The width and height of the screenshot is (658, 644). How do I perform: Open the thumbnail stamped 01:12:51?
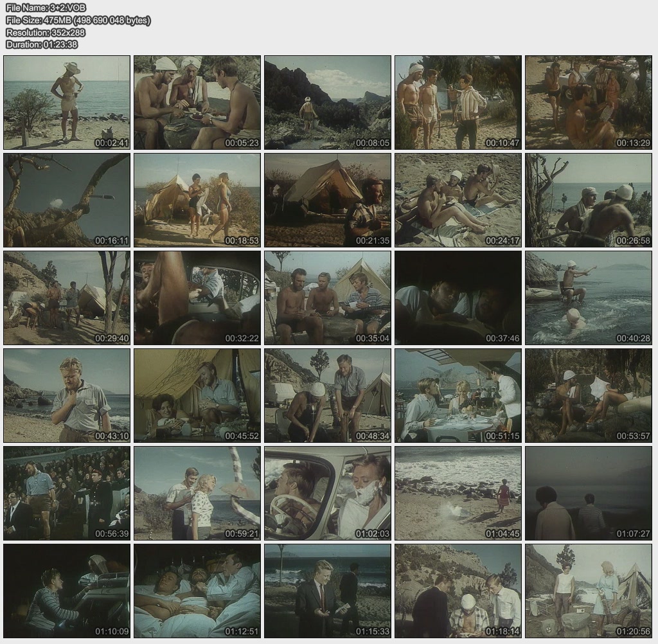[x=197, y=591]
